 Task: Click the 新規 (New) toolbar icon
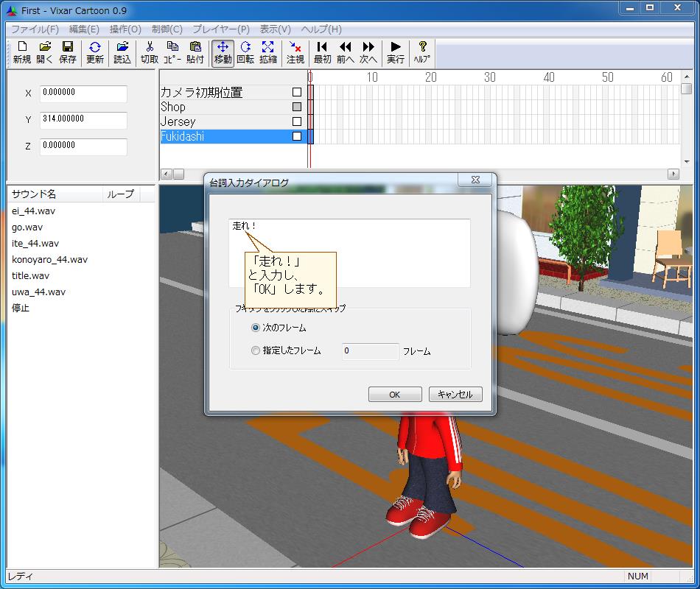21,52
